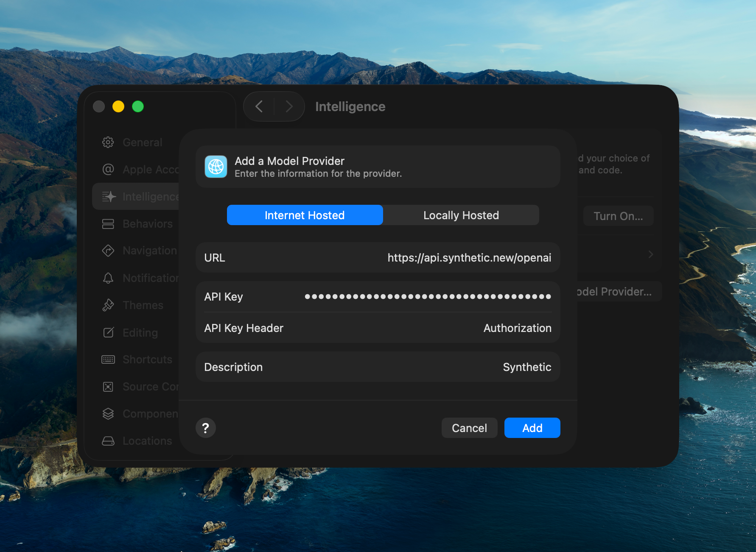Cancel adding the model provider
The width and height of the screenshot is (756, 552).
(x=469, y=428)
